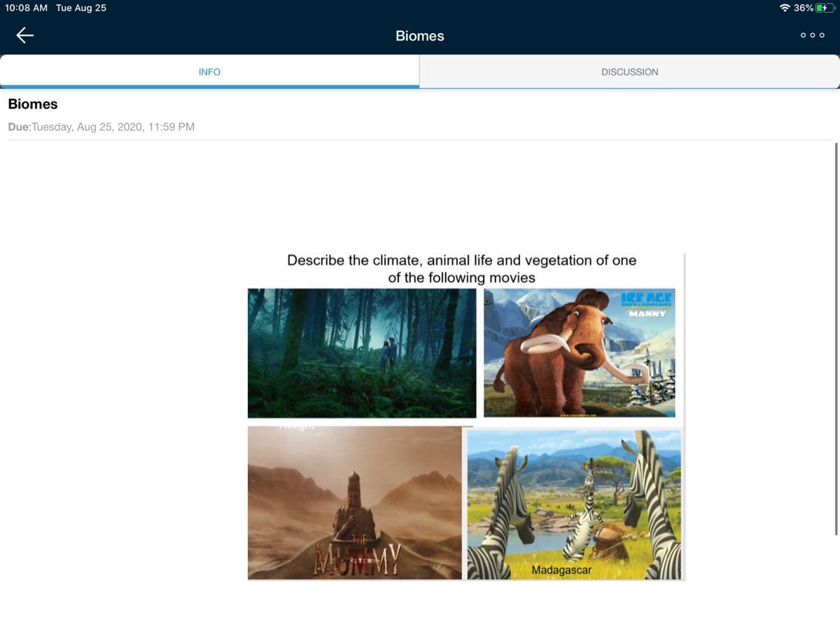This screenshot has height=631, width=840.
Task: Select the INFO tab
Action: coord(209,71)
